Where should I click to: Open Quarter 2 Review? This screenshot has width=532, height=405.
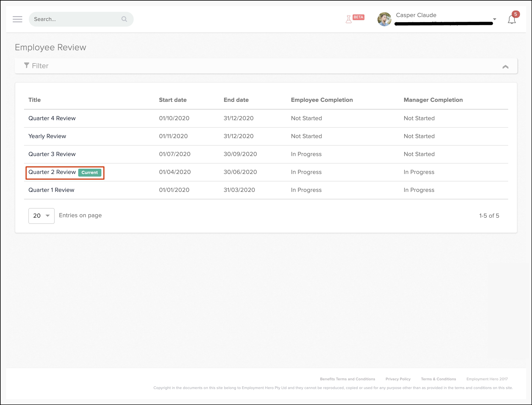coord(52,172)
